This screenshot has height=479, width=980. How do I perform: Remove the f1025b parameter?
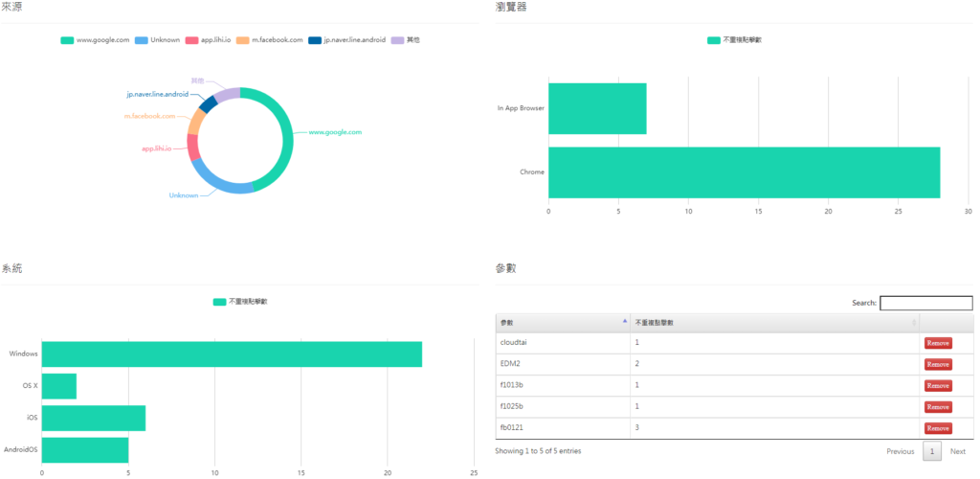(x=937, y=407)
